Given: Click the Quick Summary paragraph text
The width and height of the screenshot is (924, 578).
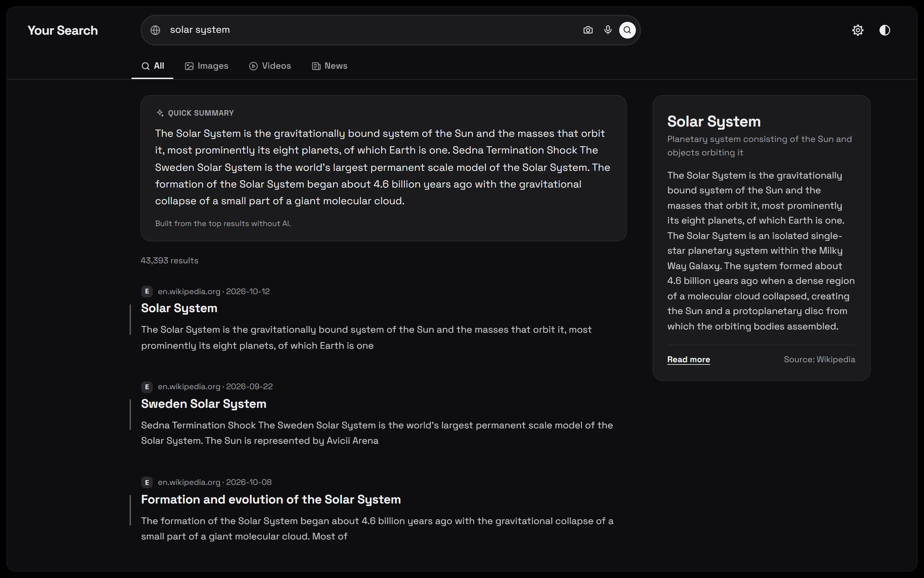Looking at the screenshot, I should click(x=382, y=167).
